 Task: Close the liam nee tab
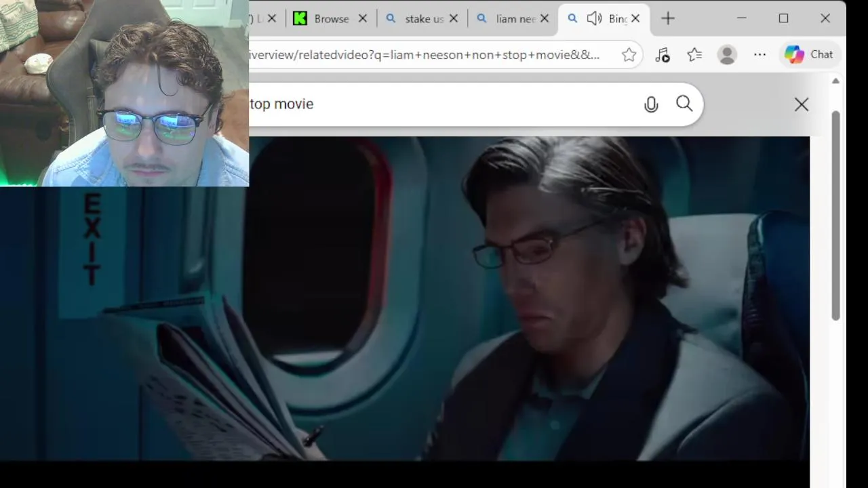point(544,19)
